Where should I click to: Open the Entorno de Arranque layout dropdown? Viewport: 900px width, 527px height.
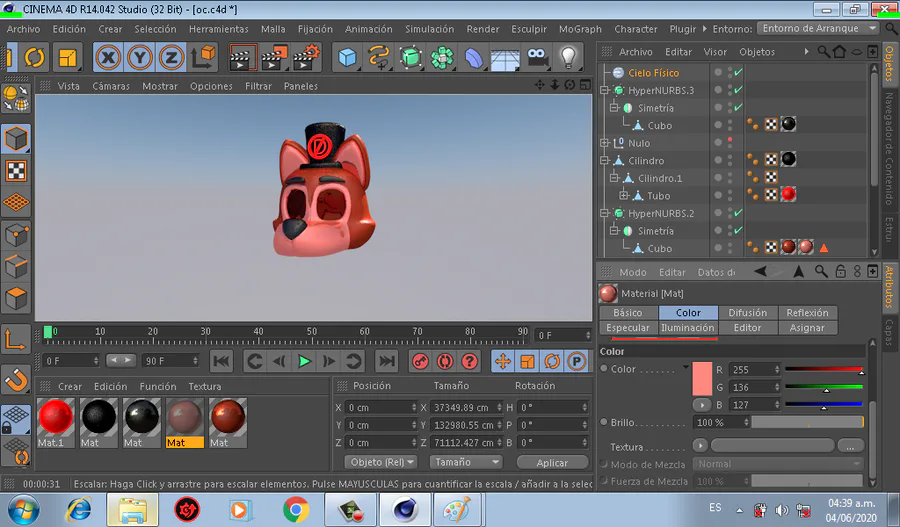[817, 28]
